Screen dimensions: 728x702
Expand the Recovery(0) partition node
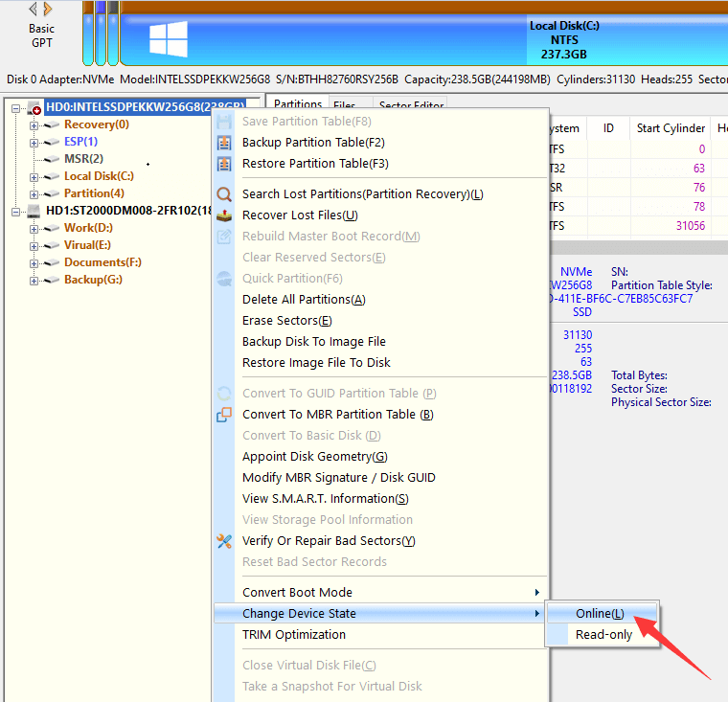coord(34,125)
